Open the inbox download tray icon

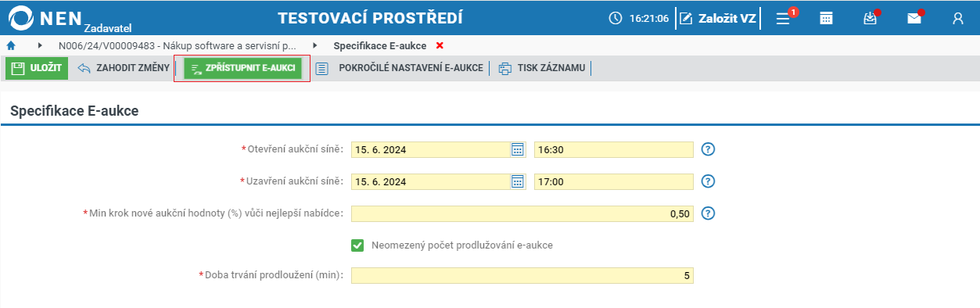871,19
